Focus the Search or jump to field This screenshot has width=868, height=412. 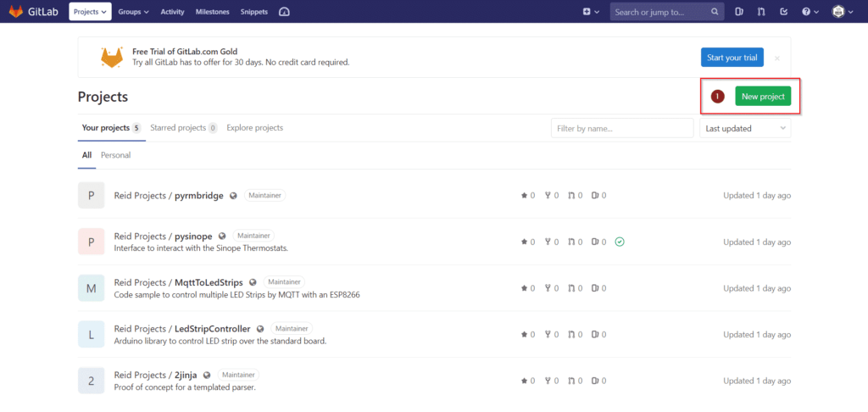667,12
